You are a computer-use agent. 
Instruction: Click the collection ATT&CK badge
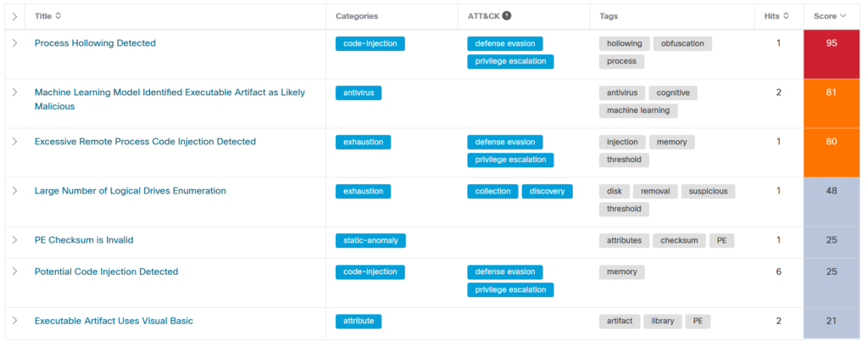click(x=492, y=191)
